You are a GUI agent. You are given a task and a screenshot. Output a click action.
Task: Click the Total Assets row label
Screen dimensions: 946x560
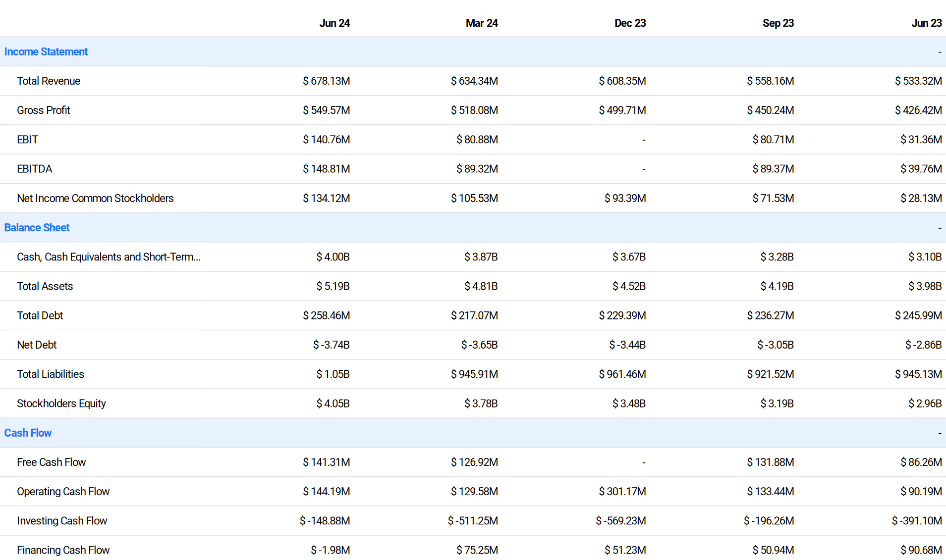point(45,286)
